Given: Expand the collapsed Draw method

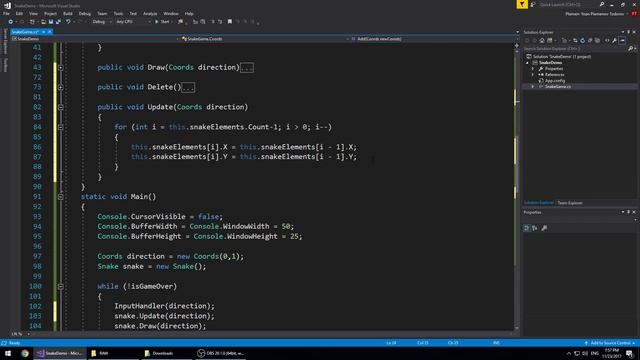Looking at the screenshot, I should pos(60,67).
